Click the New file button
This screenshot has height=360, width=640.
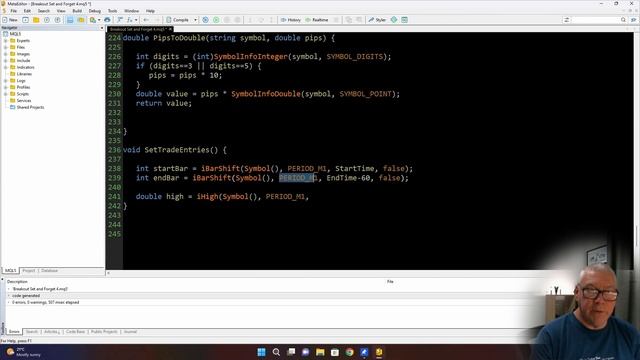[10, 20]
